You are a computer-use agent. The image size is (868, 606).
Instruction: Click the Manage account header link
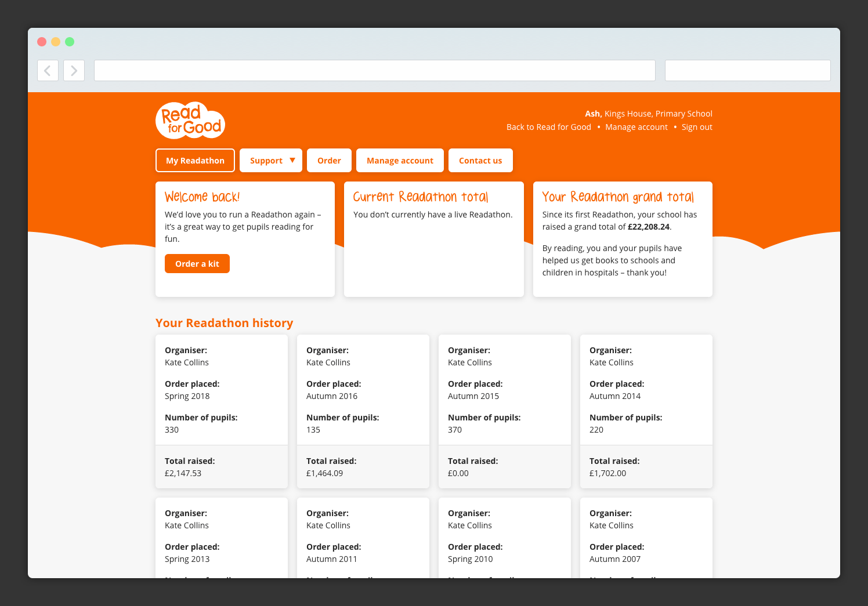pyautogui.click(x=636, y=127)
